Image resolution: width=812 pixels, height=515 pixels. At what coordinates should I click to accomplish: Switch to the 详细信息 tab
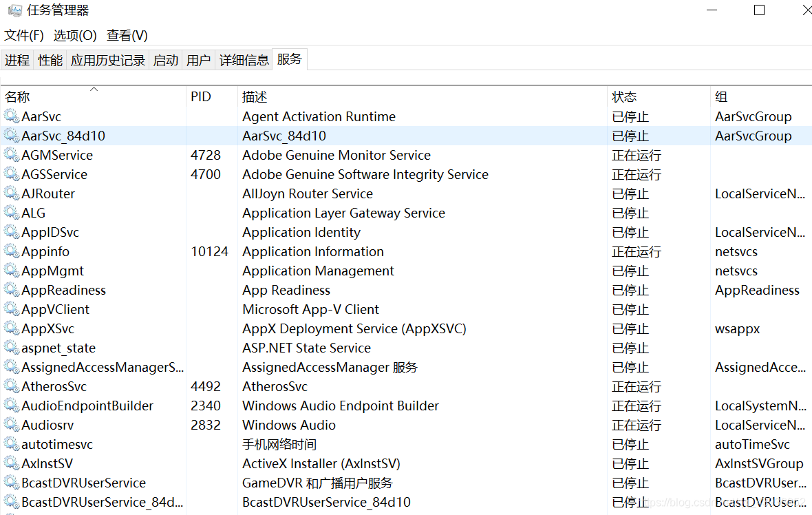click(x=244, y=60)
